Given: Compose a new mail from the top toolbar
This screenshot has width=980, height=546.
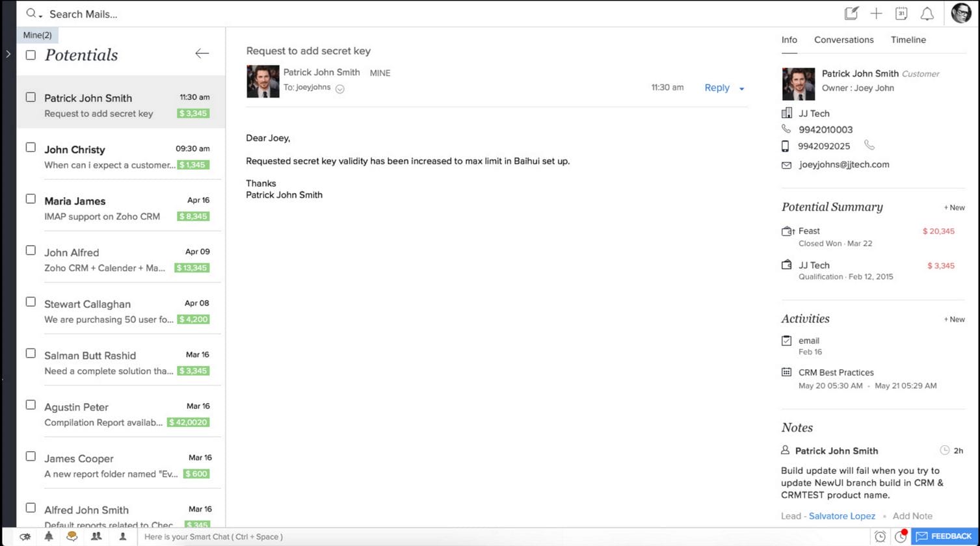Looking at the screenshot, I should click(851, 13).
